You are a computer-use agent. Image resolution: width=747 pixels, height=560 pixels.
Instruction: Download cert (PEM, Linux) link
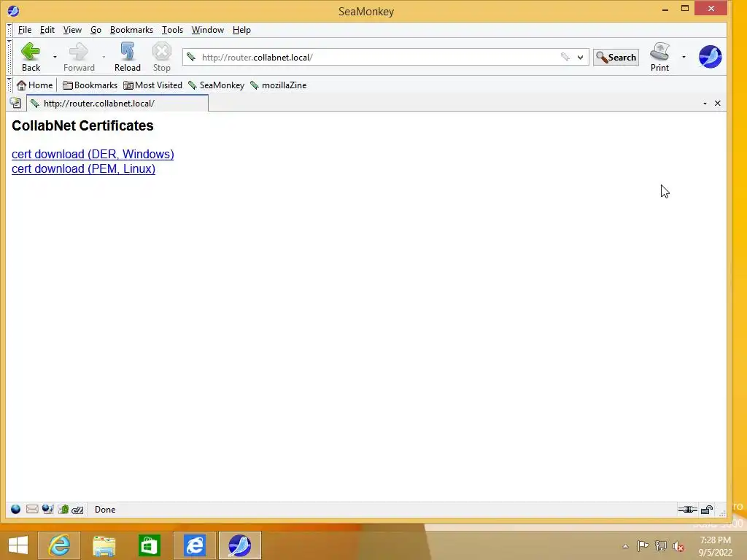point(83,168)
